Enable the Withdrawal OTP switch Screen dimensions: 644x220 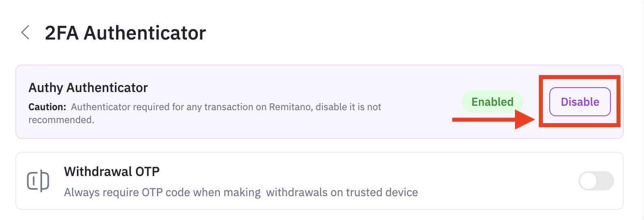click(596, 181)
